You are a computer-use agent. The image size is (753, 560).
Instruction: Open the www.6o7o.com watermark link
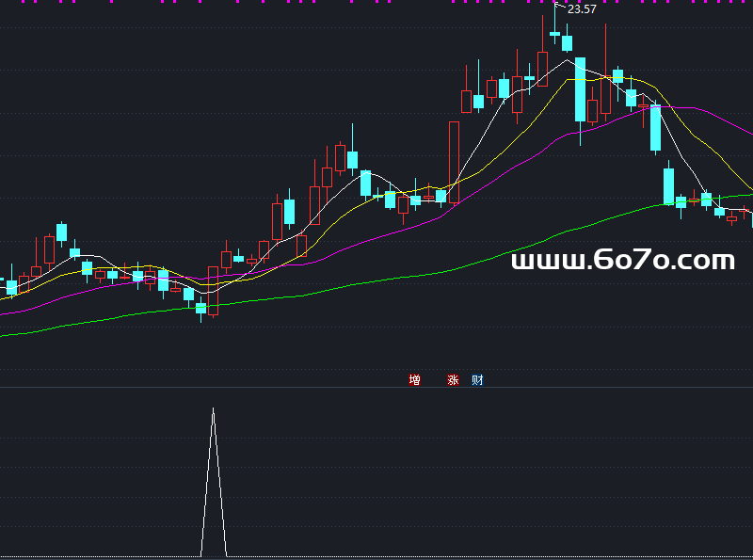click(x=622, y=261)
